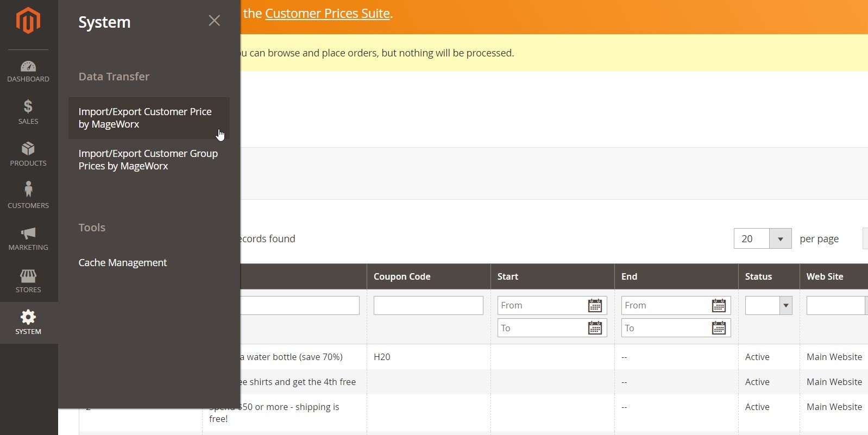Open the Marketing sidebar menu
The image size is (868, 435).
coord(28,238)
